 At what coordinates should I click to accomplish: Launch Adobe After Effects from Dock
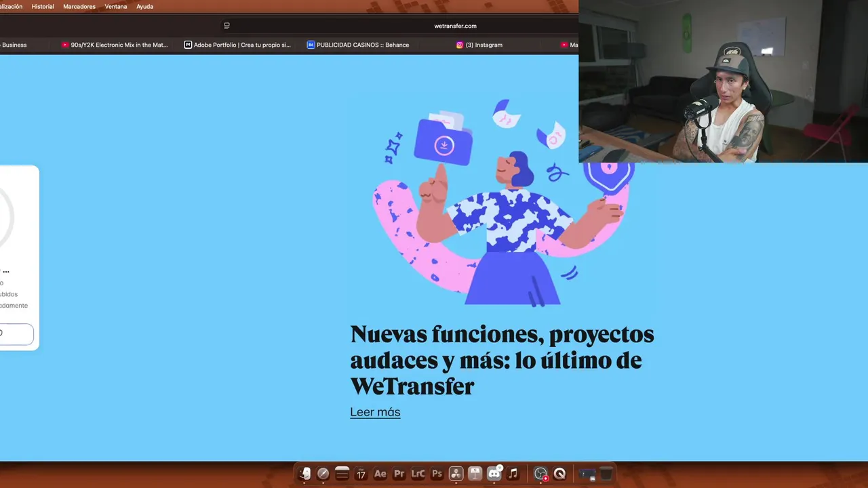(x=380, y=474)
